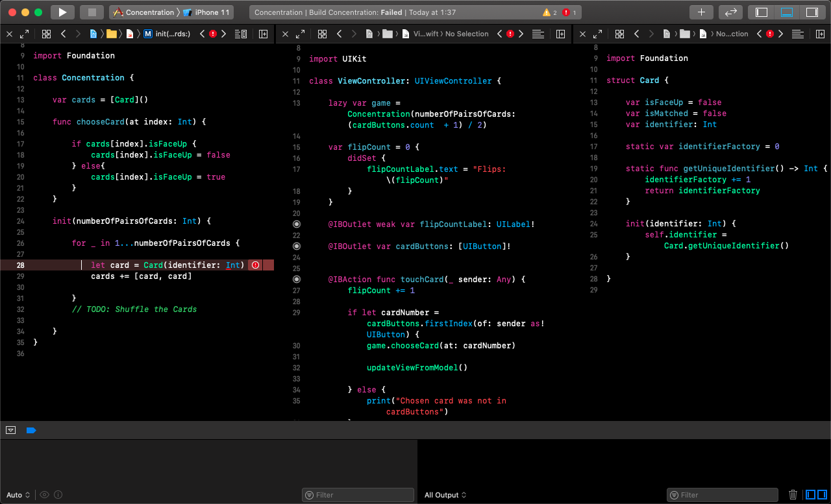Toggle the navigator panel visibility
This screenshot has width=831, height=504.
pos(762,12)
